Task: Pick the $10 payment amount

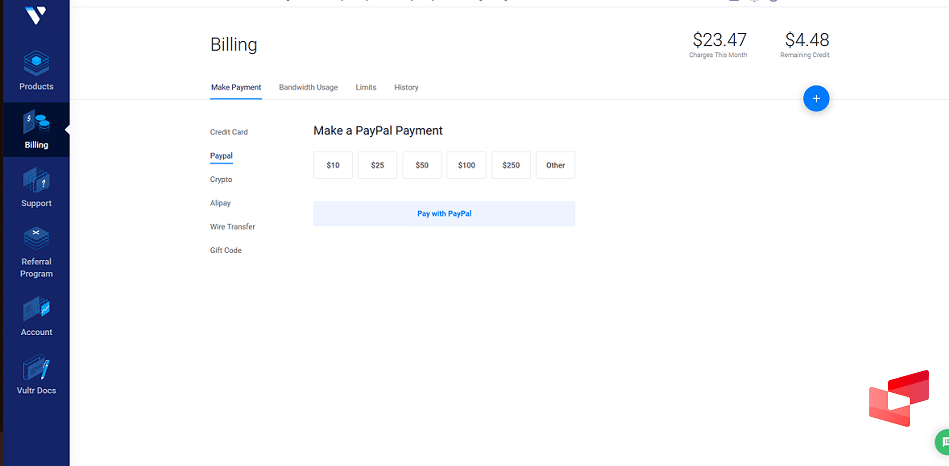Action: coord(333,165)
